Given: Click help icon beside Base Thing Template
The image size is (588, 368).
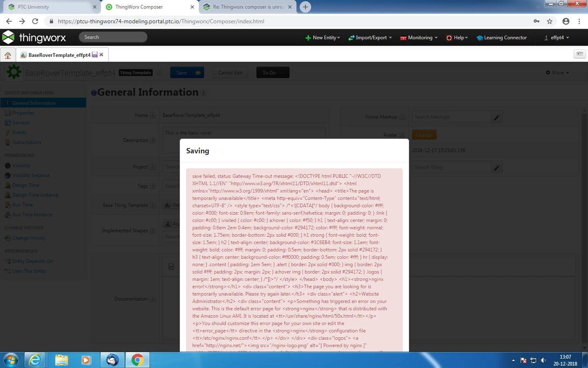Looking at the screenshot, I should click(152, 205).
